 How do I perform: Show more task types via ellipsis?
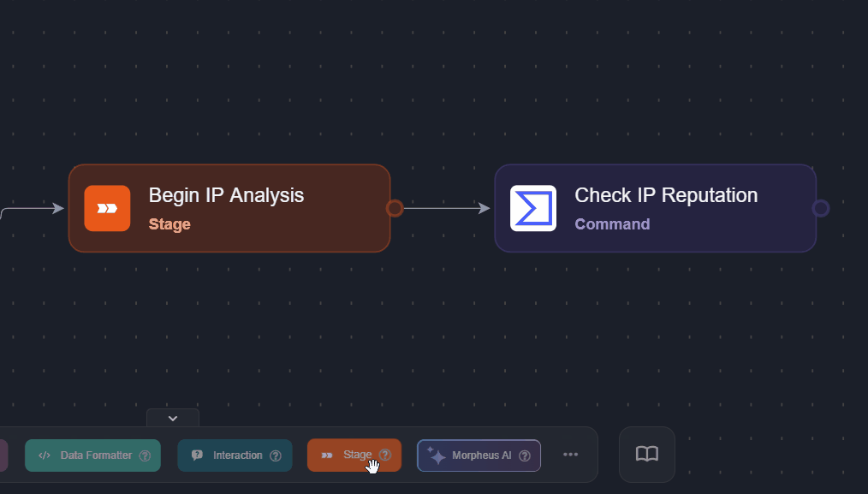(x=571, y=455)
